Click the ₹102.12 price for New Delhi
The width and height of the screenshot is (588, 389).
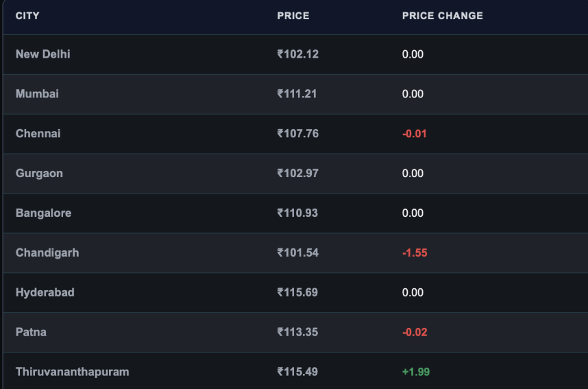coord(297,54)
